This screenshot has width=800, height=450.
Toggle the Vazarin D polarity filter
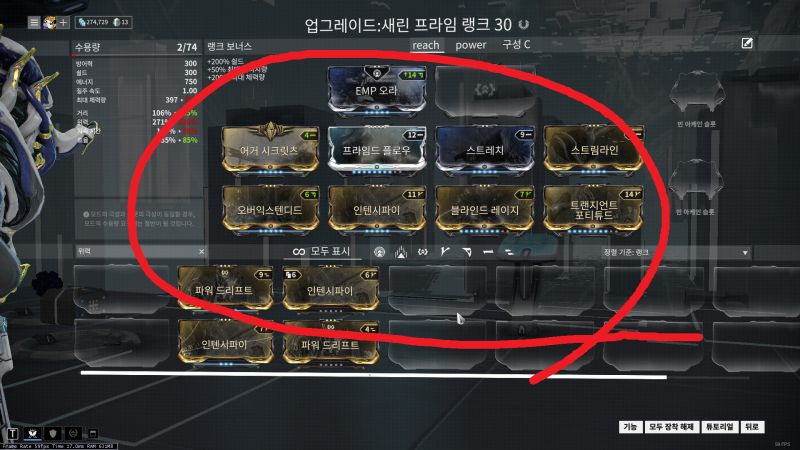pyautogui.click(x=466, y=252)
